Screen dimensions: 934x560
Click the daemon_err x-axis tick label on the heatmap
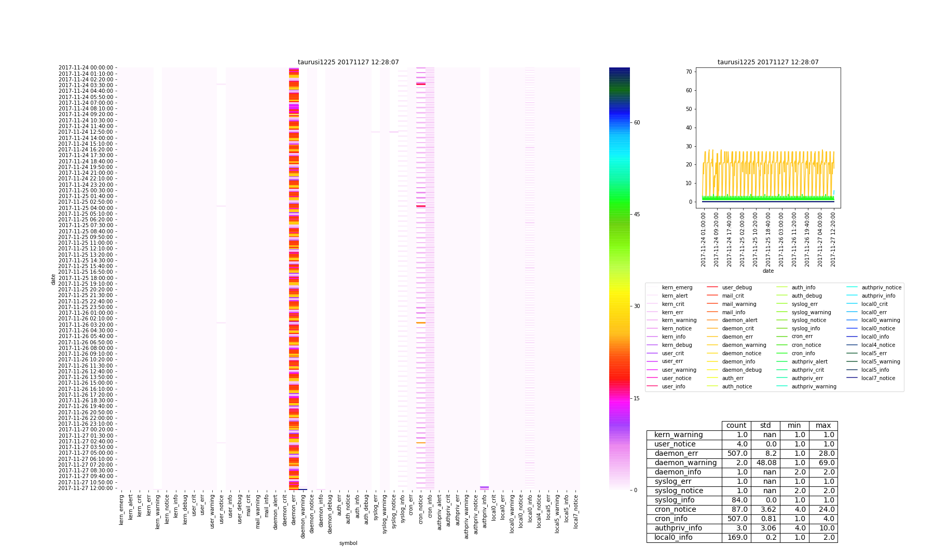pos(294,510)
